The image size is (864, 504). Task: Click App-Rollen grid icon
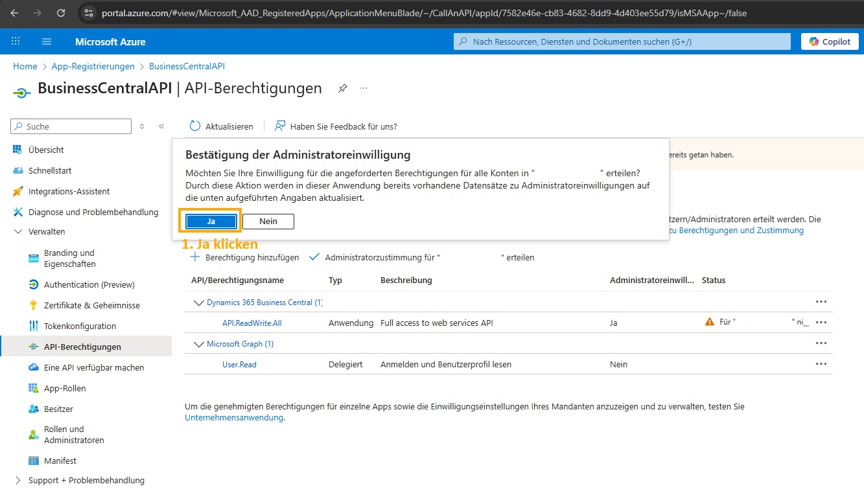34,388
